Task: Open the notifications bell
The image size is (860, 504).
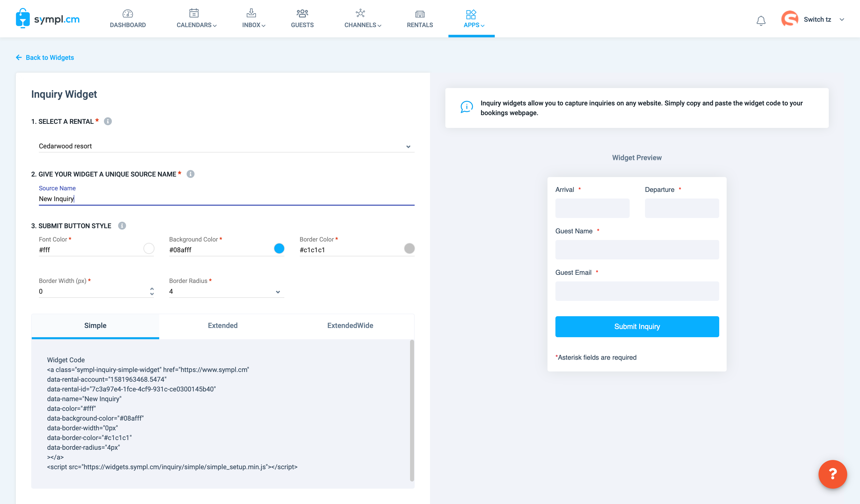Action: (761, 20)
